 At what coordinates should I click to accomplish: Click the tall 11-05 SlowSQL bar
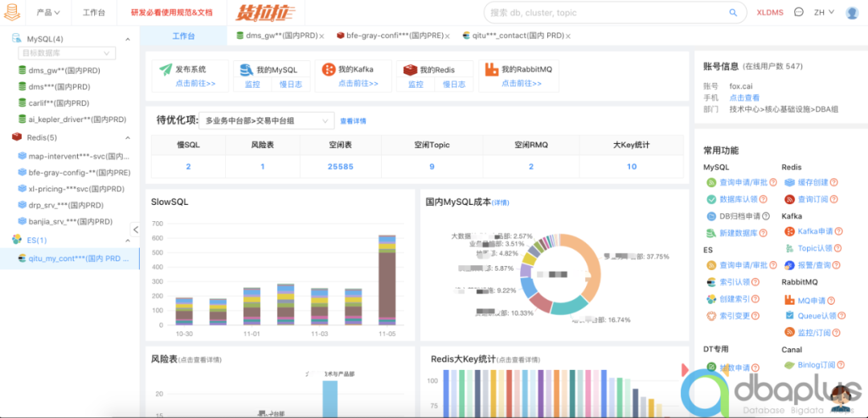point(387,280)
